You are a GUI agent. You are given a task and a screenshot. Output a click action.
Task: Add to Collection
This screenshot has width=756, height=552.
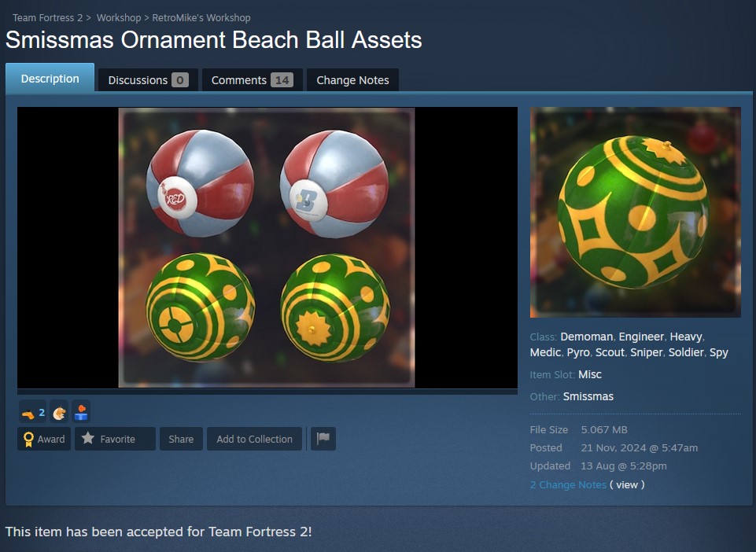[255, 439]
